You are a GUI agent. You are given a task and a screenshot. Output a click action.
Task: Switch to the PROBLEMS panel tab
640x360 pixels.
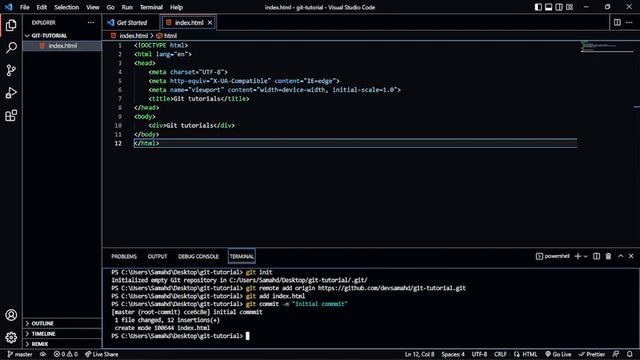[124, 256]
